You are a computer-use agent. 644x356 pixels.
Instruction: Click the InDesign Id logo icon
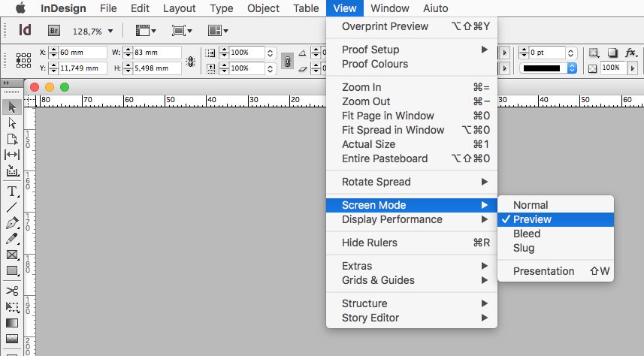[x=25, y=30]
